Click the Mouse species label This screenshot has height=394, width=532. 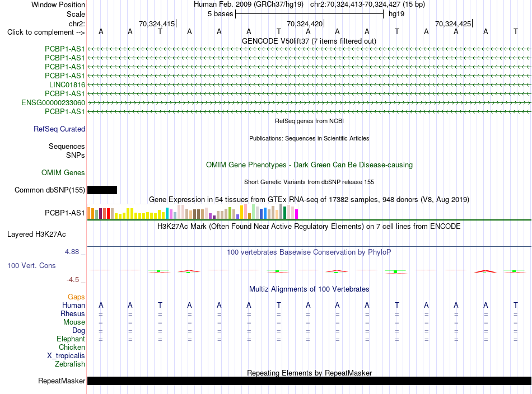pyautogui.click(x=74, y=322)
